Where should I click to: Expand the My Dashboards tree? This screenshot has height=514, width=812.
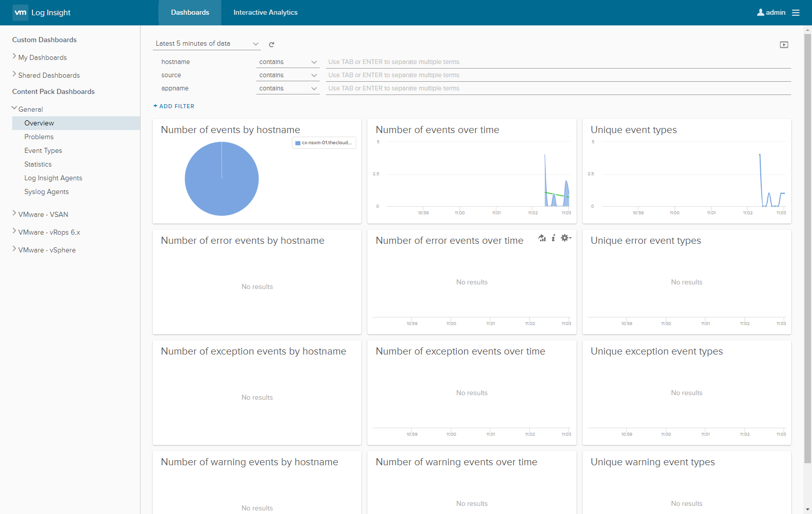pyautogui.click(x=14, y=57)
